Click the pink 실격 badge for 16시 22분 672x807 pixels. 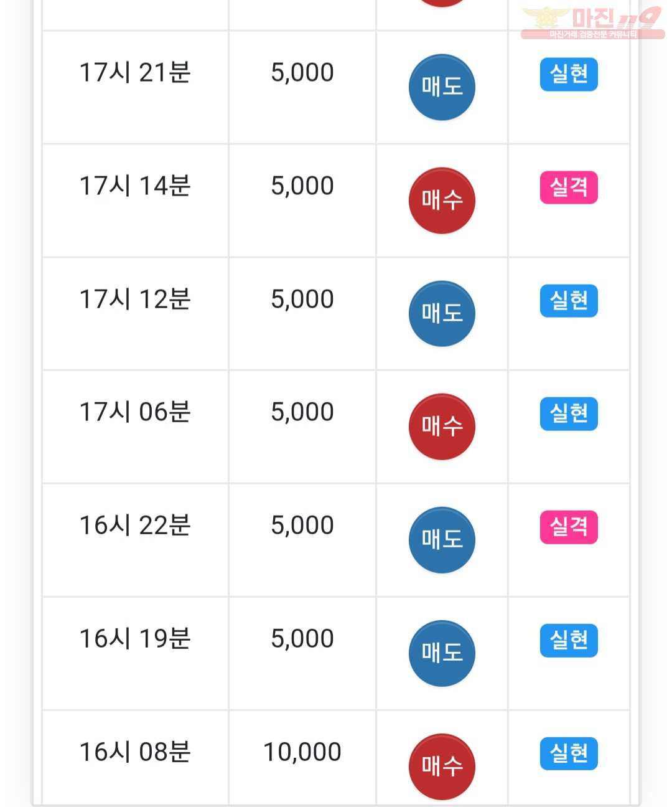[569, 527]
